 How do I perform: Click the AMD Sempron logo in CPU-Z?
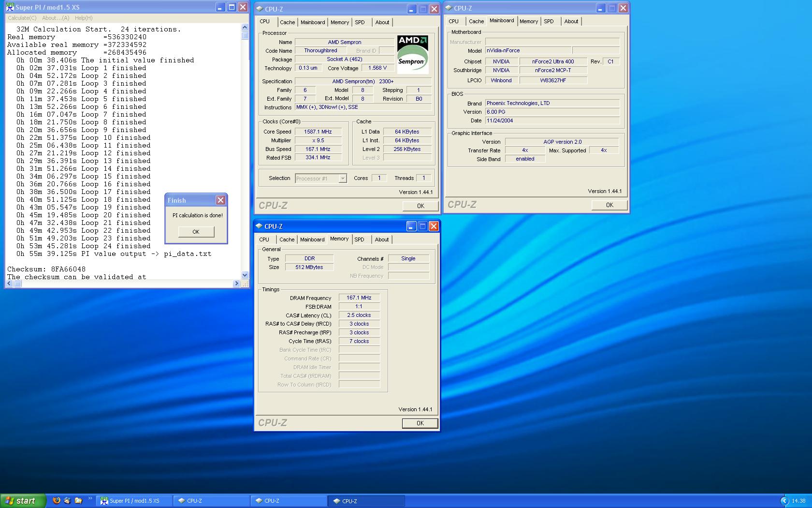(x=412, y=54)
